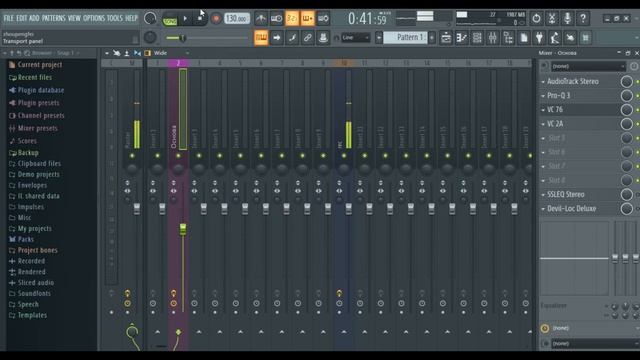
Task: Toggle blend recording overdub icon
Action: tap(307, 18)
